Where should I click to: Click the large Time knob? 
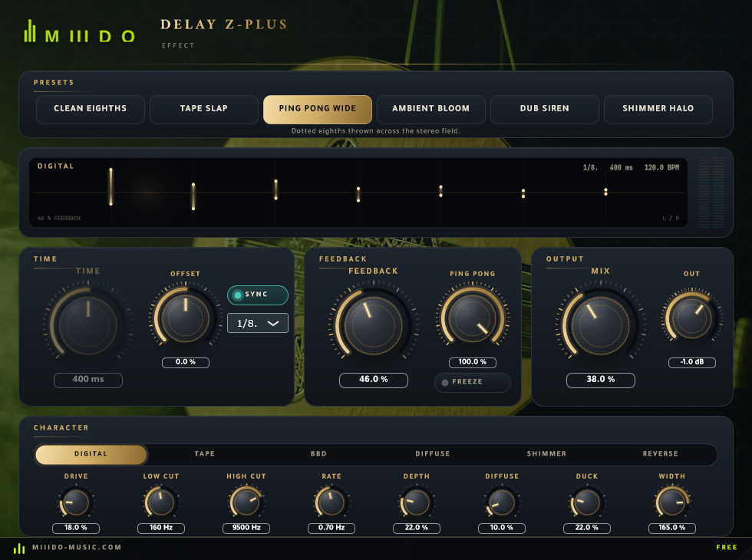87,324
